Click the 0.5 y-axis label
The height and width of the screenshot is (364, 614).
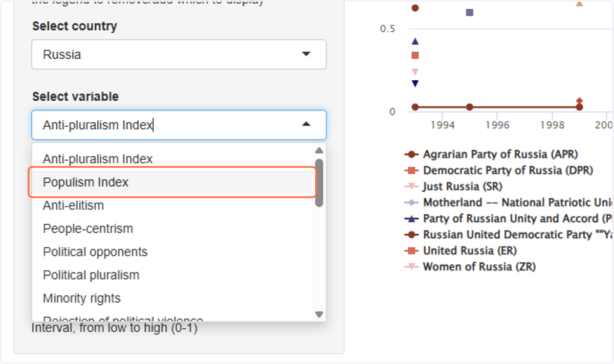coord(387,29)
